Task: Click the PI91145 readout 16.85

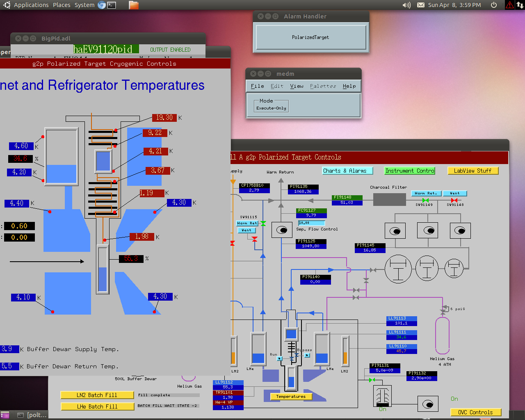Action: (370, 250)
